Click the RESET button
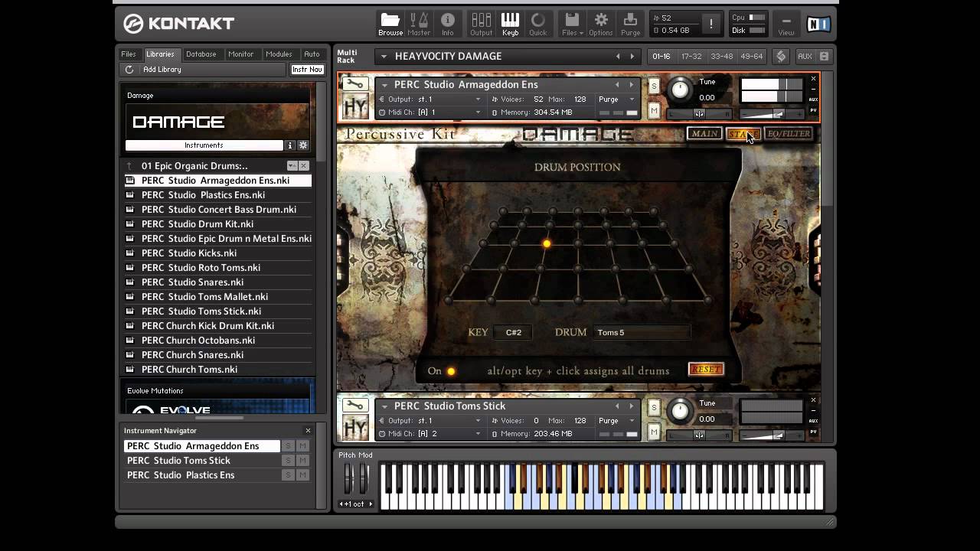980x551 pixels. click(705, 370)
